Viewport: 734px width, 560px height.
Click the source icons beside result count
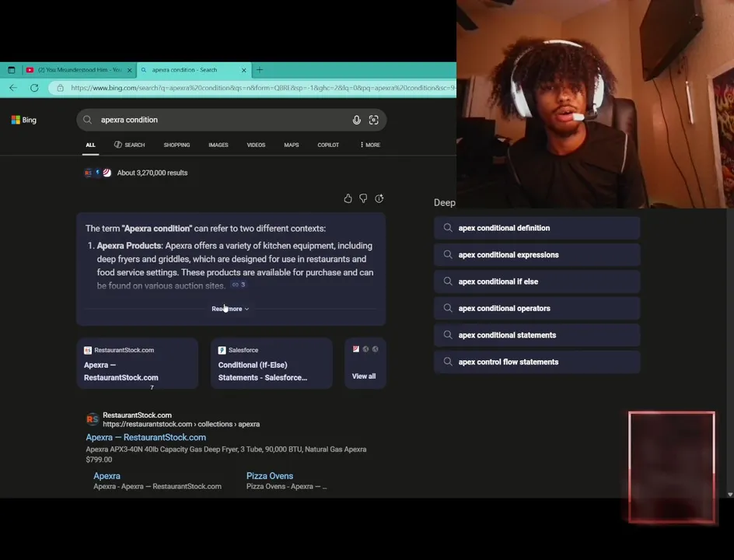pos(97,173)
